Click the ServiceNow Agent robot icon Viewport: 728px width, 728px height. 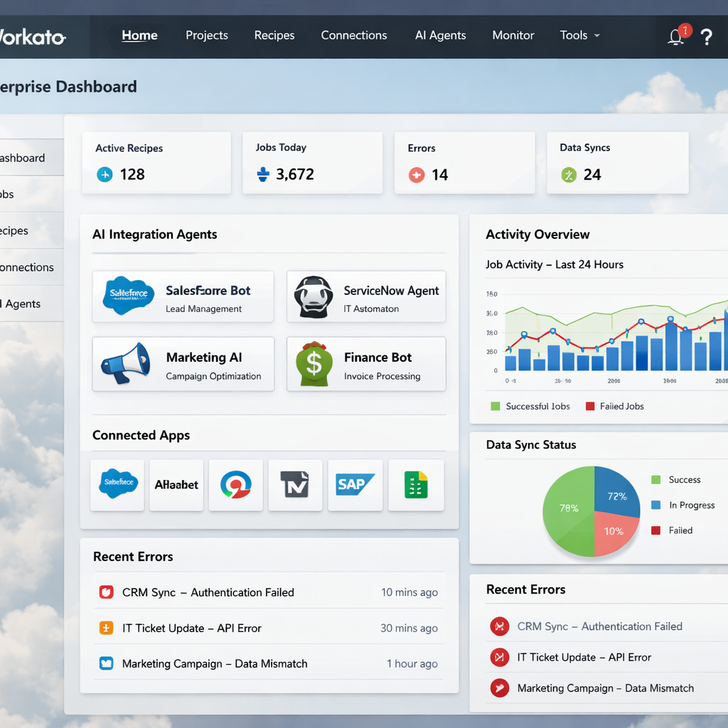[x=314, y=296]
